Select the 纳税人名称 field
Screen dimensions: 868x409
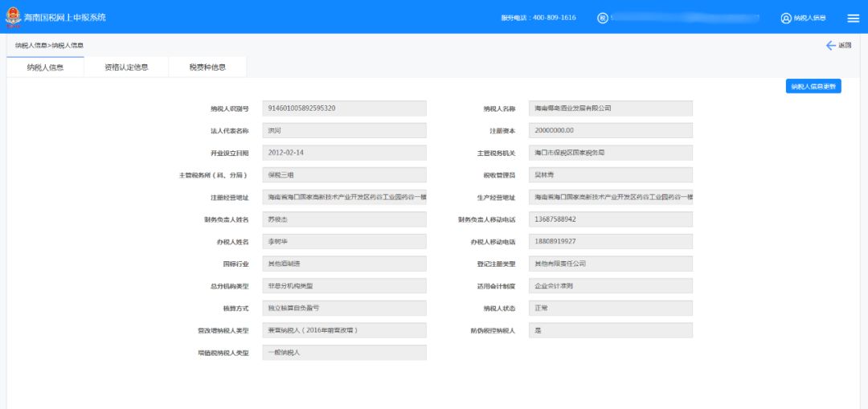(611, 108)
